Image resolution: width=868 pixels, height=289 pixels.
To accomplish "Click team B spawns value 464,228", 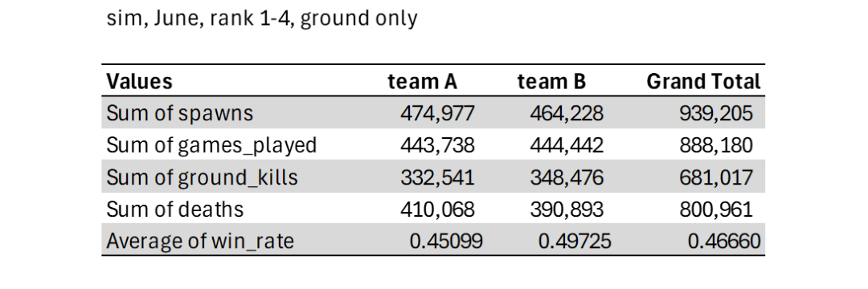I will (567, 113).
